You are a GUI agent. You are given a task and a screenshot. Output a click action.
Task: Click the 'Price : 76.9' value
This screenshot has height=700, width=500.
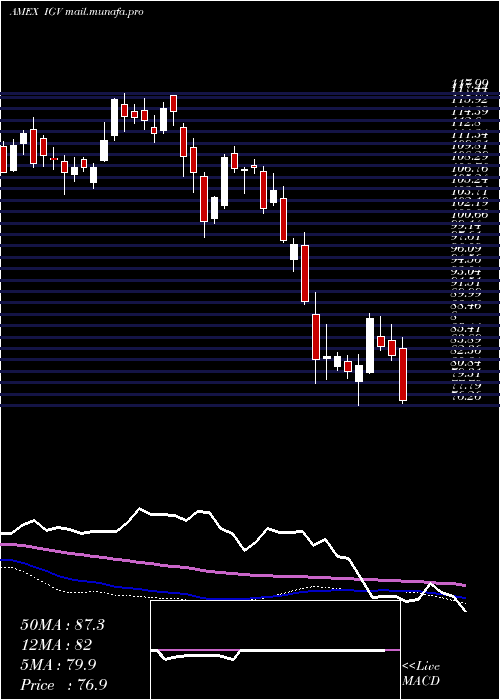tap(63, 685)
